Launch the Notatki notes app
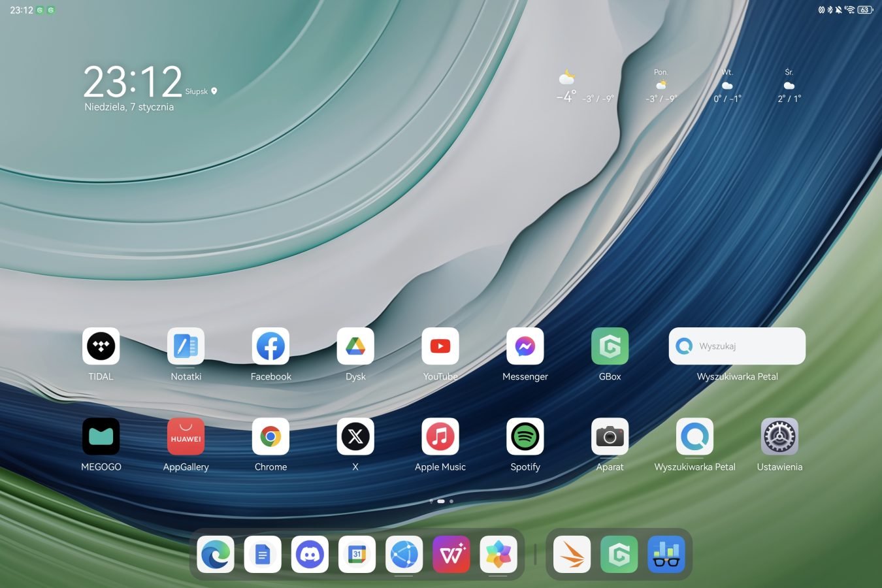 pos(186,346)
